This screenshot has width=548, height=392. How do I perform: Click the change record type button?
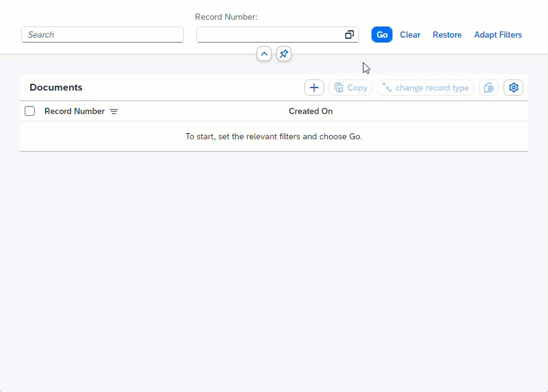pos(425,88)
